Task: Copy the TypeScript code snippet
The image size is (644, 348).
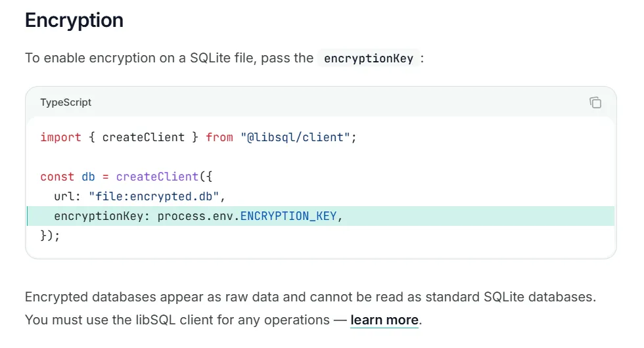Action: point(595,102)
